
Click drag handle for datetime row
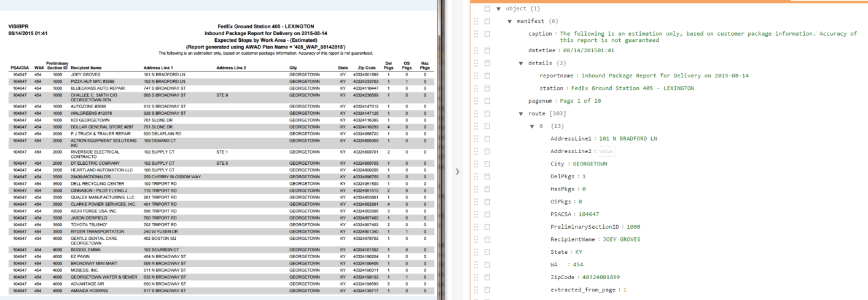click(x=476, y=50)
